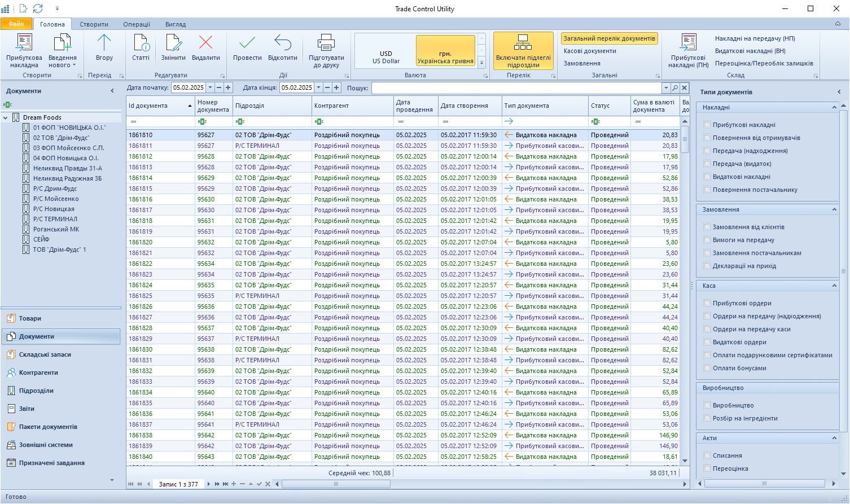Viewport: 850px width, 504px height.
Task: Clear search with the X button
Action: tap(684, 88)
